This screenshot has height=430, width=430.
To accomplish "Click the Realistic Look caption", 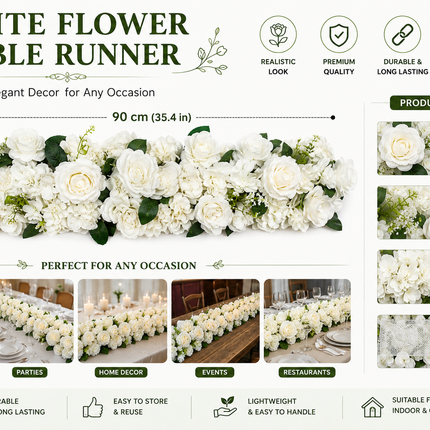I will pyautogui.click(x=278, y=67).
